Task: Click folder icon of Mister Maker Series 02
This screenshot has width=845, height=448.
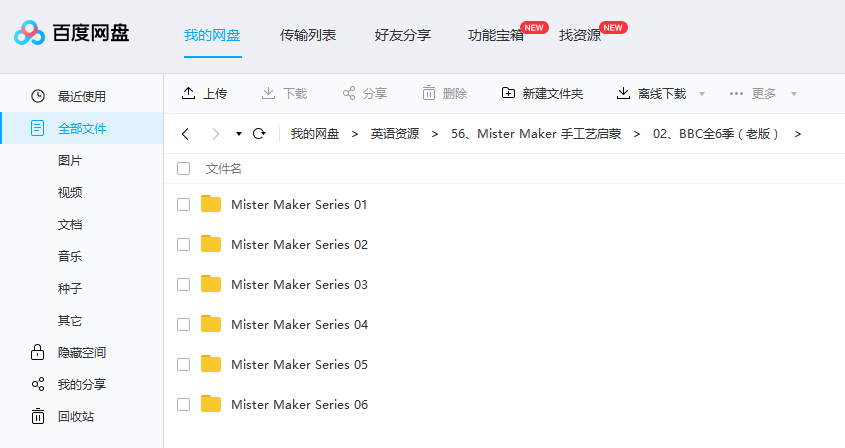Action: (211, 244)
